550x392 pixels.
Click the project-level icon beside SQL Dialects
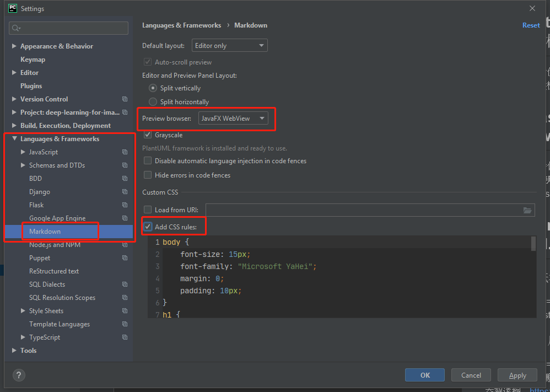[125, 284]
